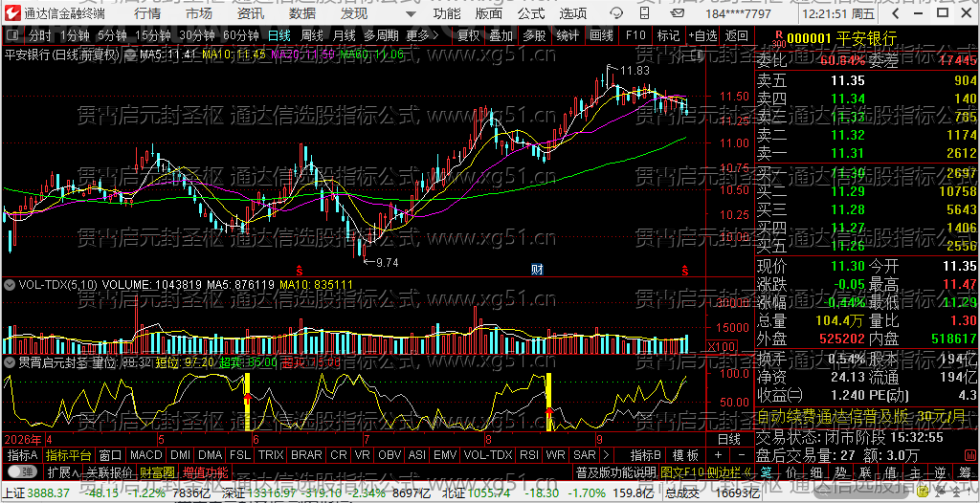Open the 功能 menu
This screenshot has height=503, width=980.
pyautogui.click(x=447, y=13)
